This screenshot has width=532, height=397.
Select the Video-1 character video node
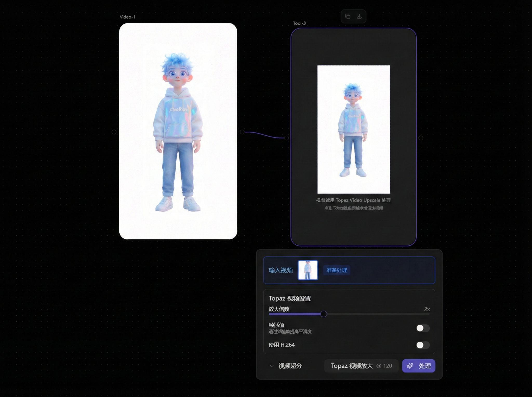[x=178, y=131]
